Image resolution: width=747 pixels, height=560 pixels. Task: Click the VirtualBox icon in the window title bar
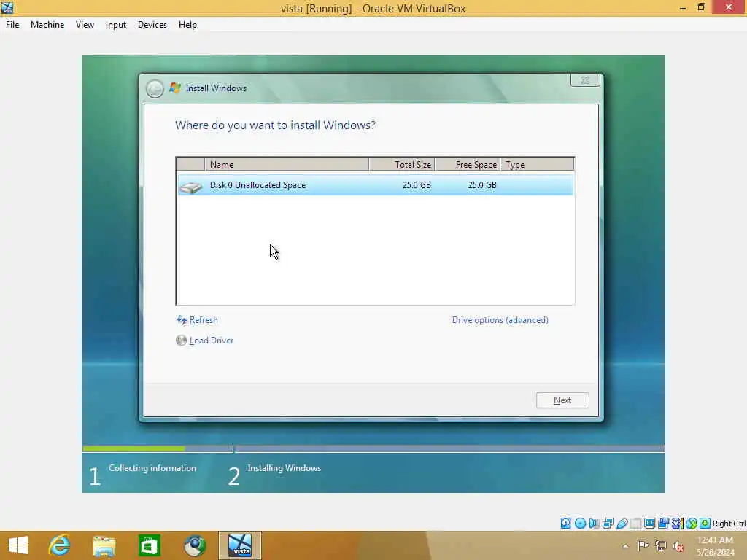tap(7, 7)
